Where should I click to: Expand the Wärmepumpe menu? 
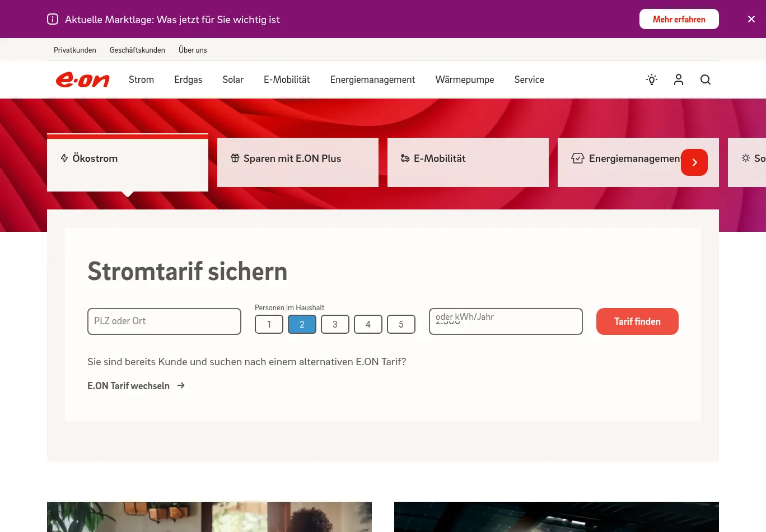click(x=464, y=80)
